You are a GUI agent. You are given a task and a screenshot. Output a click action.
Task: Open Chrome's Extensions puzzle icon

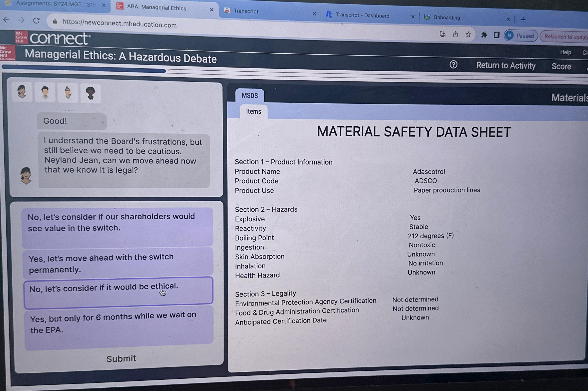coord(483,35)
